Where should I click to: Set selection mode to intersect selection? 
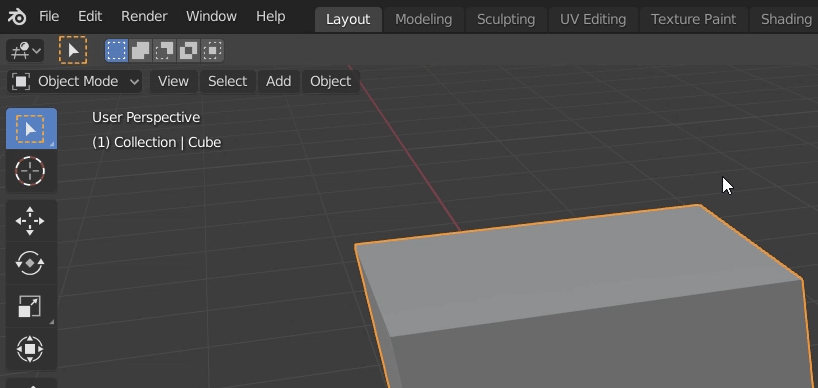coord(212,51)
